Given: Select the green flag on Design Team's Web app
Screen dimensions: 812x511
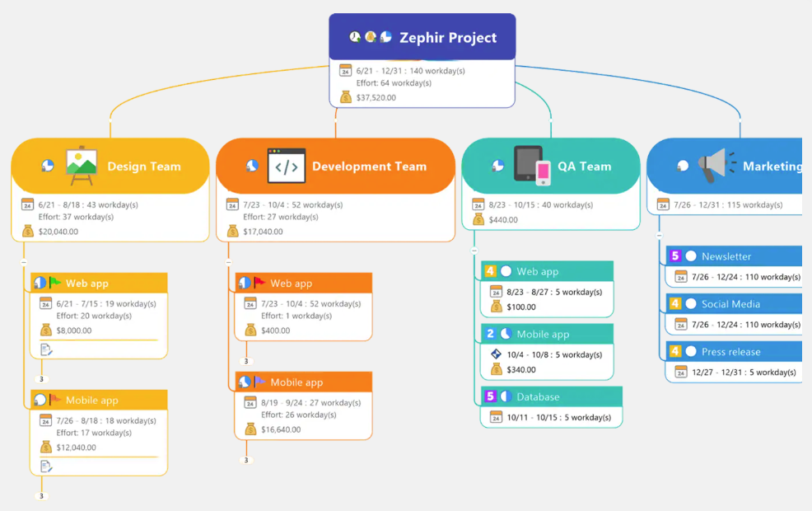Looking at the screenshot, I should coord(54,282).
